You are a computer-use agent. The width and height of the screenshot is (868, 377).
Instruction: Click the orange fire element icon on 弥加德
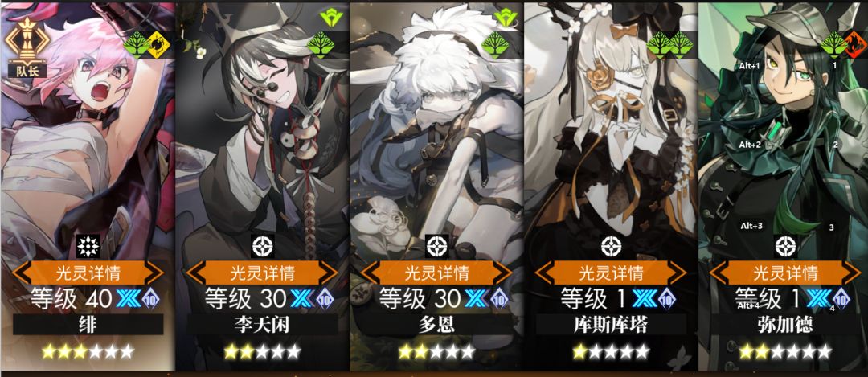[x=854, y=44]
